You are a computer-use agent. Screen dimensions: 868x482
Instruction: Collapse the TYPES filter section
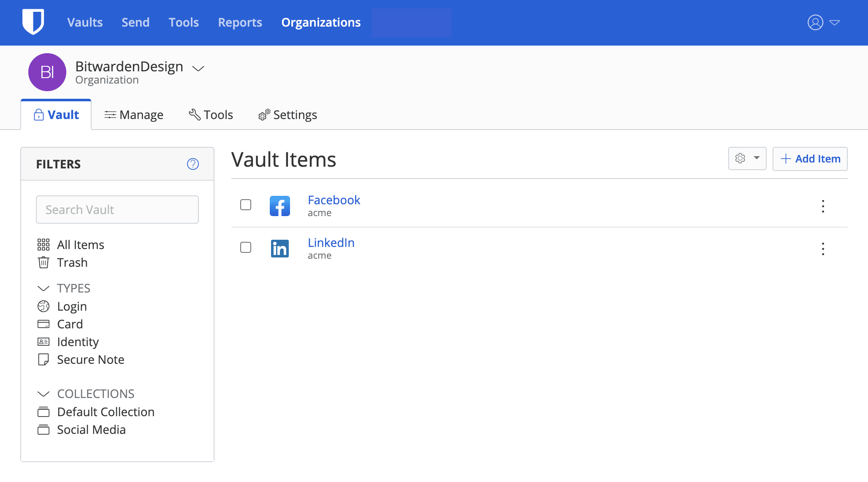pyautogui.click(x=43, y=288)
